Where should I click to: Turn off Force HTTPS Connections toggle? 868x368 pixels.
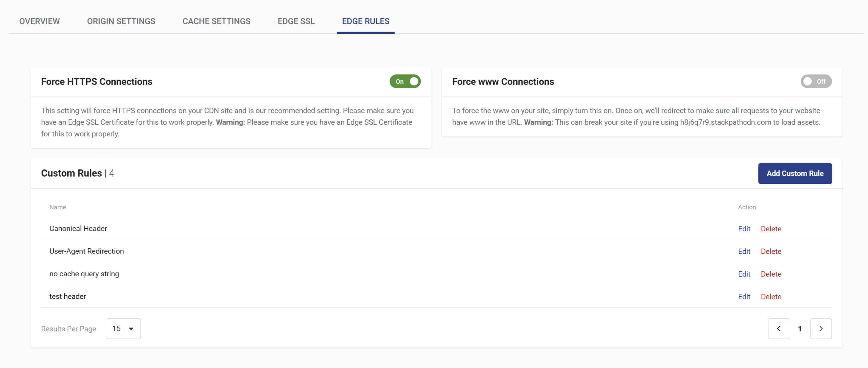tap(405, 82)
